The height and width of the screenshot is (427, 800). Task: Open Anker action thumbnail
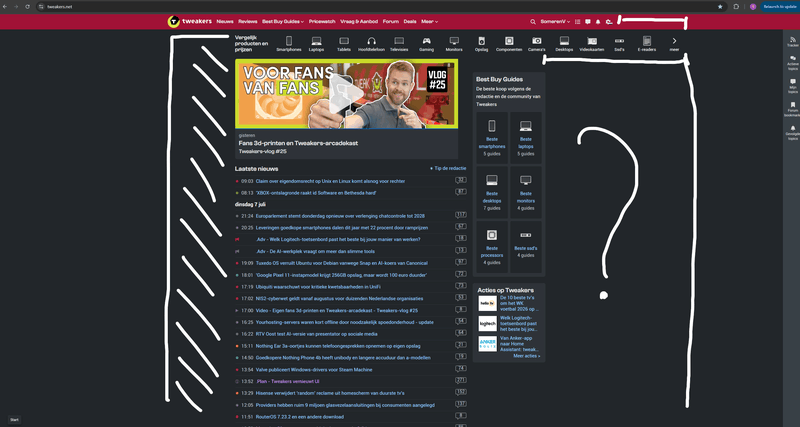[487, 344]
